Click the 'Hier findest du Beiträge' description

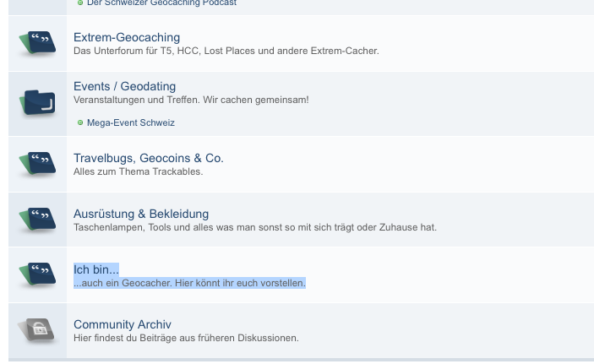pyautogui.click(x=186, y=338)
